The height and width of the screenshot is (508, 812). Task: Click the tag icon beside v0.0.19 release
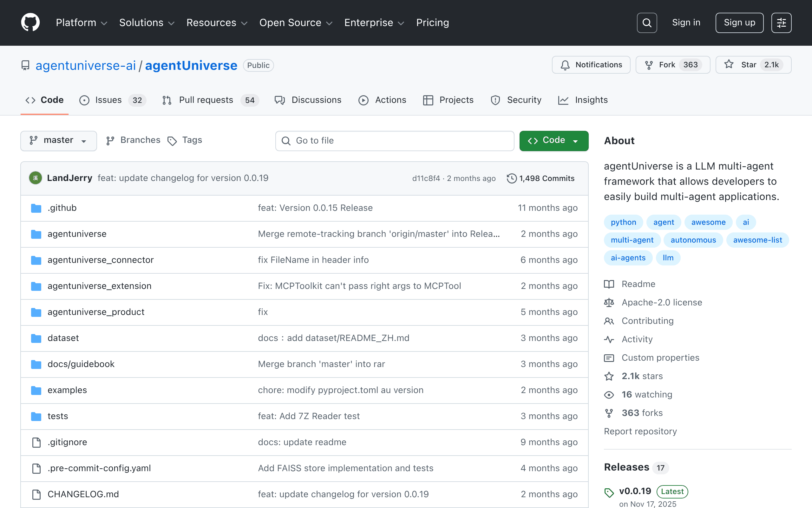(609, 492)
